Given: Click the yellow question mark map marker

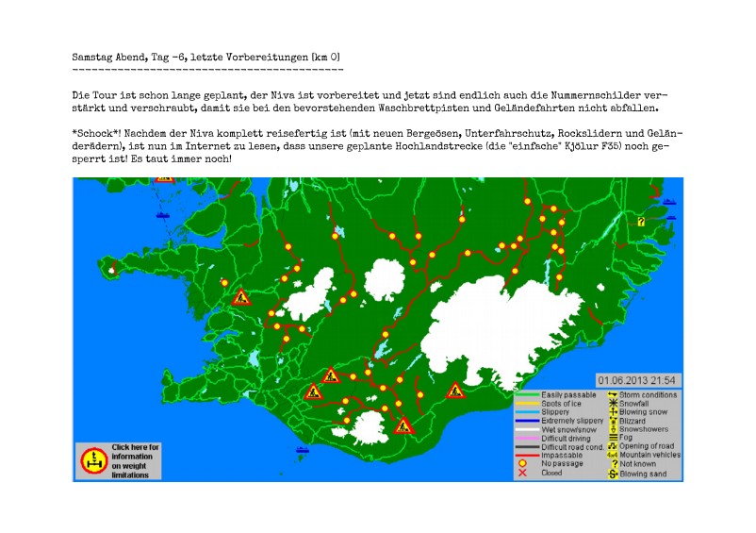Looking at the screenshot, I should point(641,222).
